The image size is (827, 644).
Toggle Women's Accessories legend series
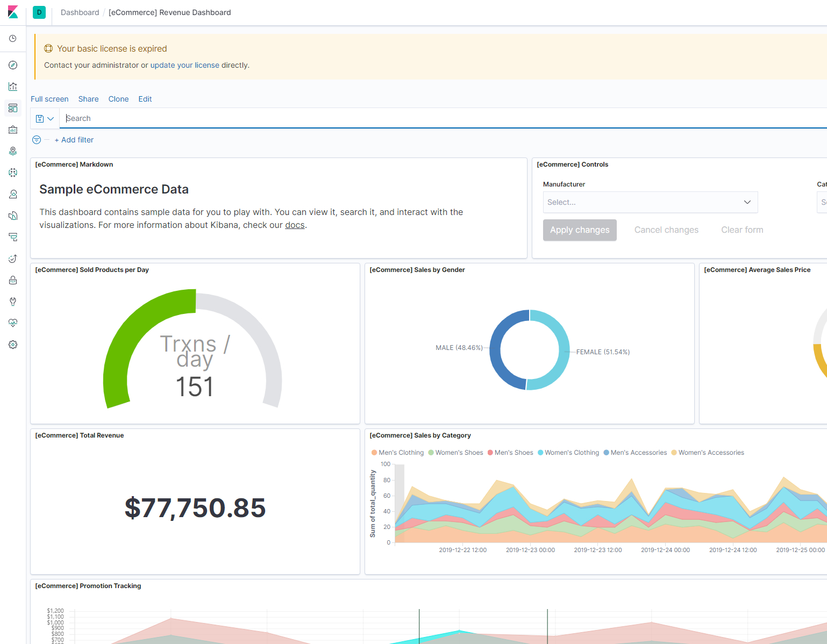tap(711, 453)
